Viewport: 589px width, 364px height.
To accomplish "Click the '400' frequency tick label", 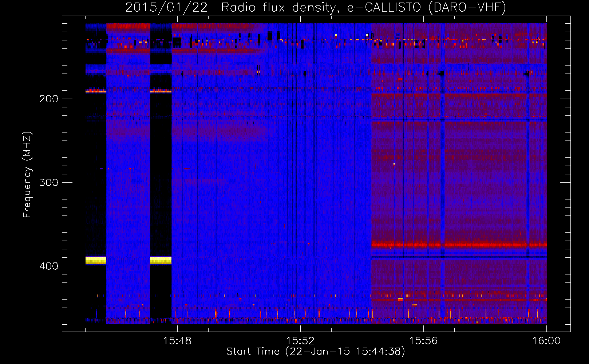I will pos(49,266).
